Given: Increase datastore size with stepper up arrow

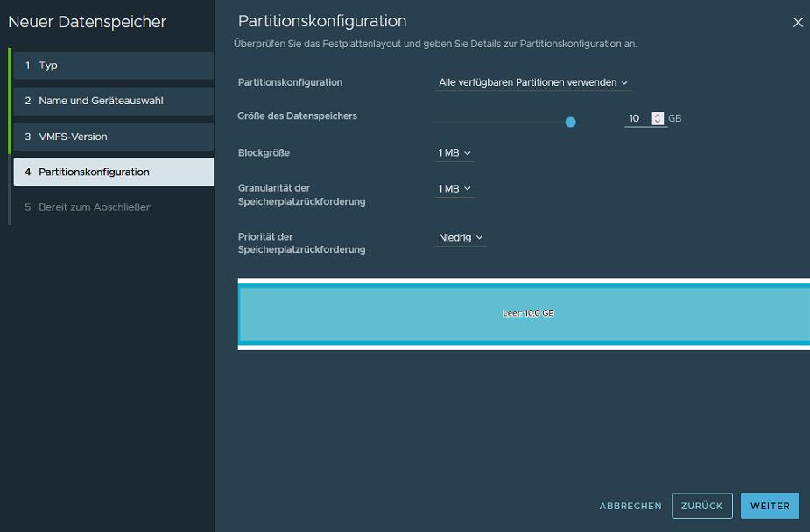Looking at the screenshot, I should [x=658, y=115].
